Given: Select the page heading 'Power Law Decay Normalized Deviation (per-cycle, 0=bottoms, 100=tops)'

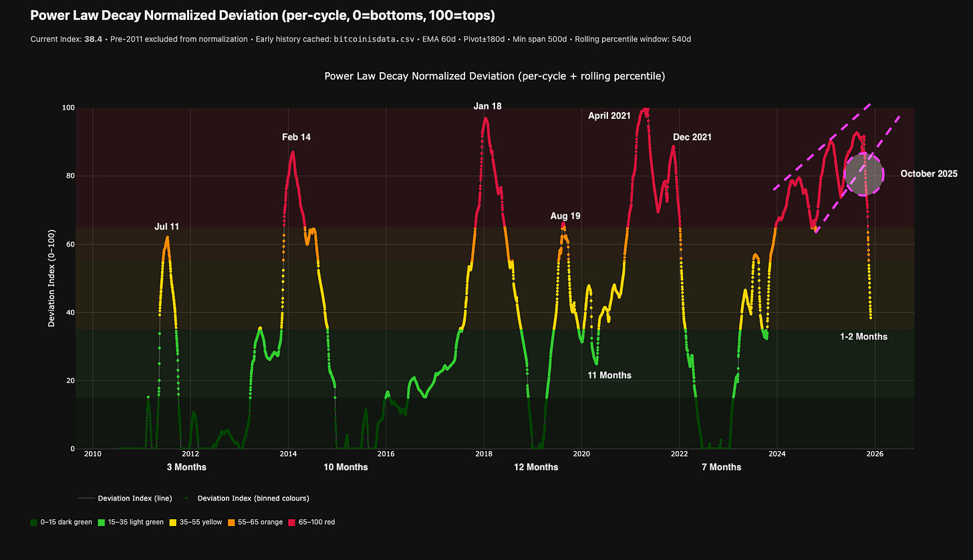Looking at the screenshot, I should click(263, 15).
